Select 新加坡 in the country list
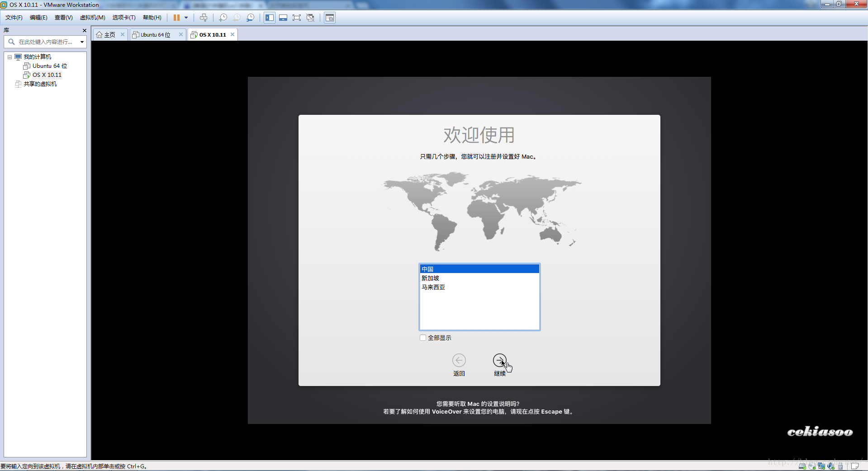868x471 pixels. click(479, 278)
